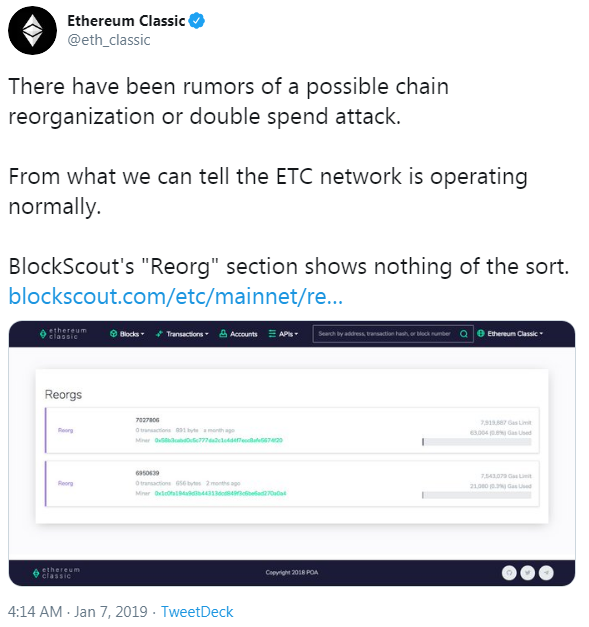This screenshot has width=589, height=627.
Task: Click the Telegram icon in footer
Action: point(546,573)
